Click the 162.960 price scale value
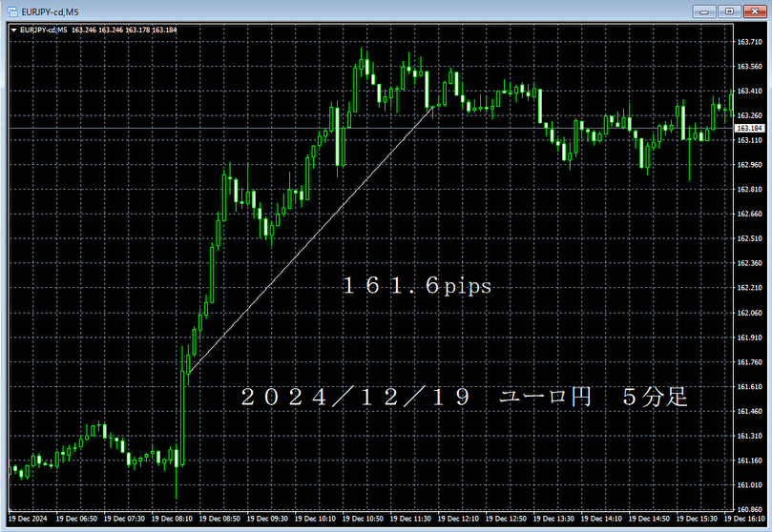The width and height of the screenshot is (772, 532). (749, 165)
